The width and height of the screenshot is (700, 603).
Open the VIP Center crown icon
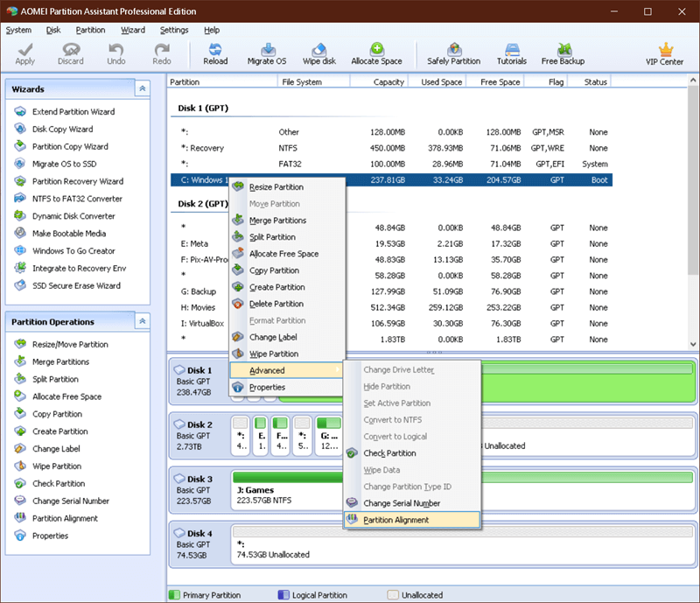[x=665, y=49]
